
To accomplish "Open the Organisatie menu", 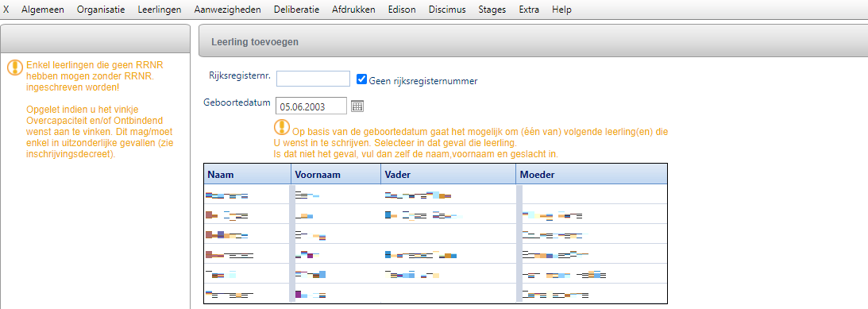I will 101,10.
